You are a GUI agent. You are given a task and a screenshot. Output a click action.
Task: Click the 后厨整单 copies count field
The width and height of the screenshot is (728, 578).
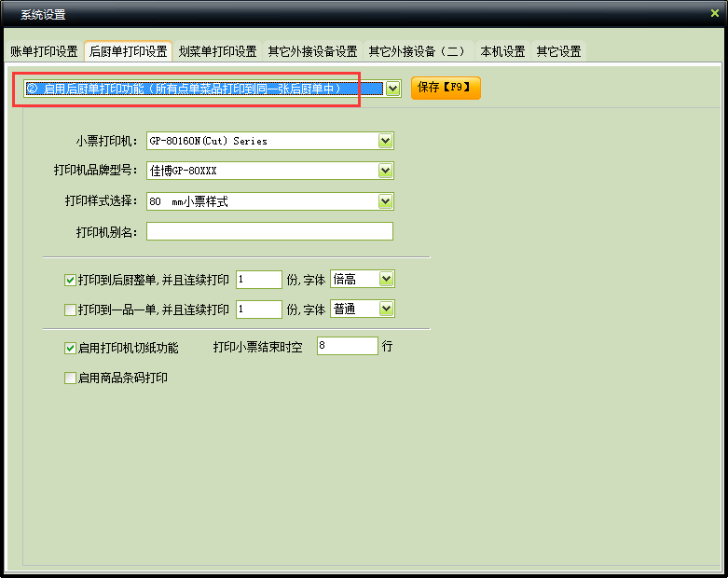click(x=259, y=280)
